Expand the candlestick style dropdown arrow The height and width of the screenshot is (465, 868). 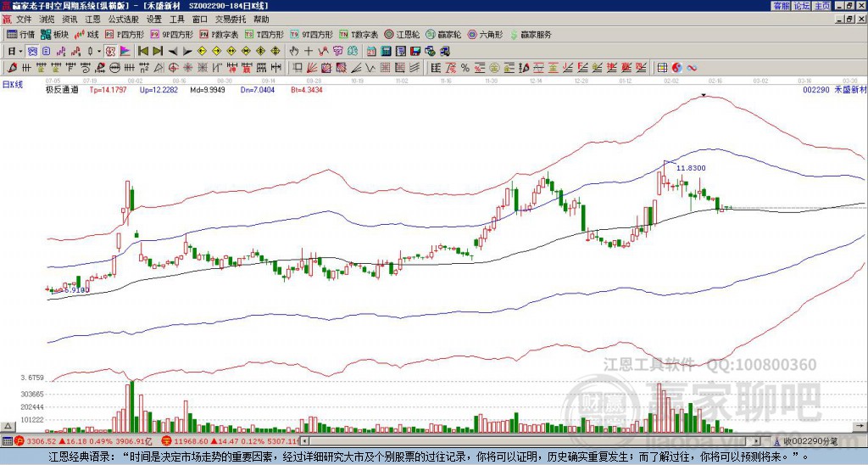tap(99, 52)
